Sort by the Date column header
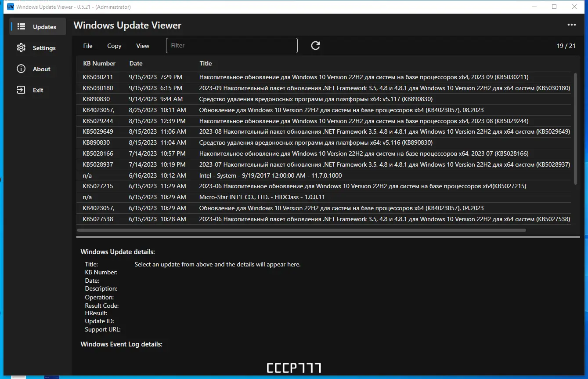Image resolution: width=588 pixels, height=379 pixels. tap(136, 63)
